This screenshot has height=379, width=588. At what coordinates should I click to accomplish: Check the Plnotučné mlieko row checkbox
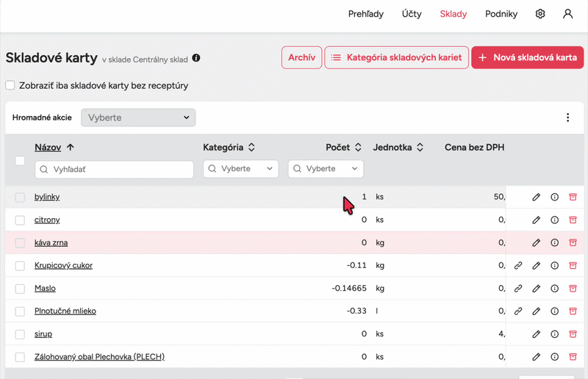(20, 311)
